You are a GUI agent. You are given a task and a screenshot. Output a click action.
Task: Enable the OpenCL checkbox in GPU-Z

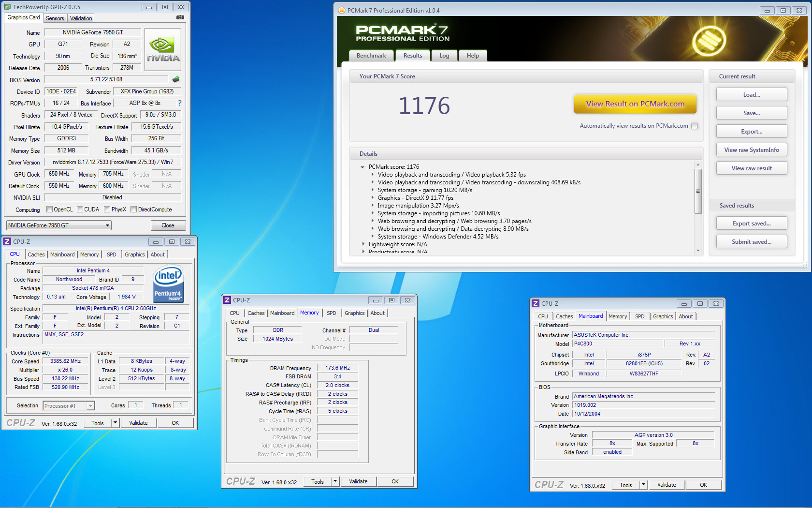click(x=49, y=209)
